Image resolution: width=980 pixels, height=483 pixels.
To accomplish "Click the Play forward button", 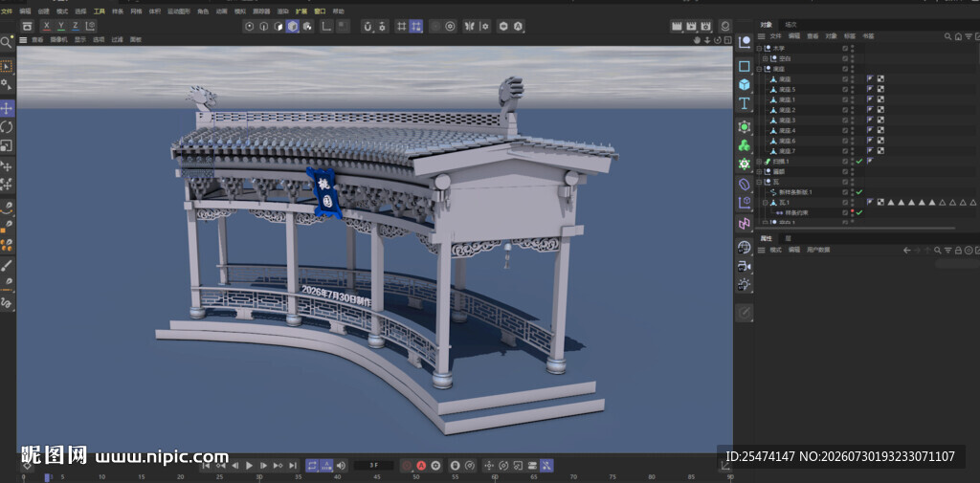I will click(x=250, y=466).
